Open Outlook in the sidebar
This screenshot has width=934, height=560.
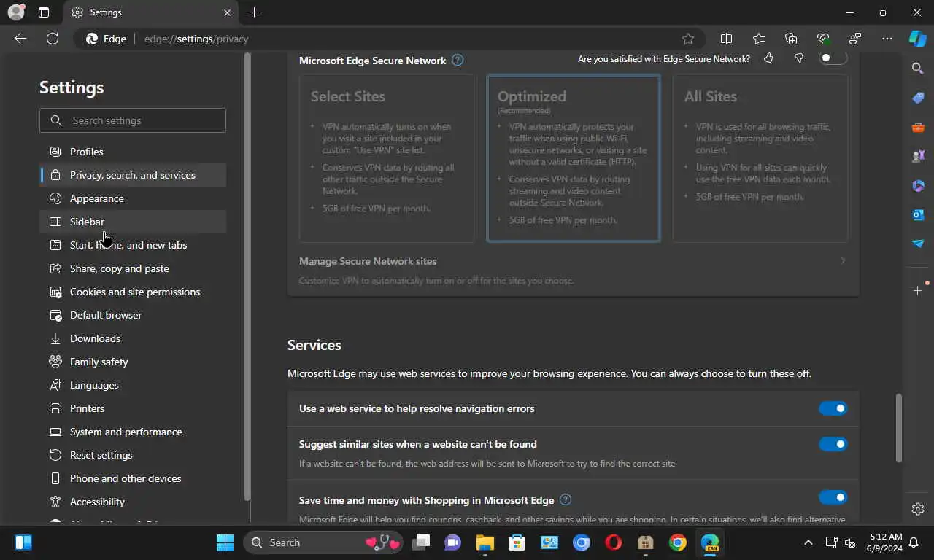(x=918, y=214)
